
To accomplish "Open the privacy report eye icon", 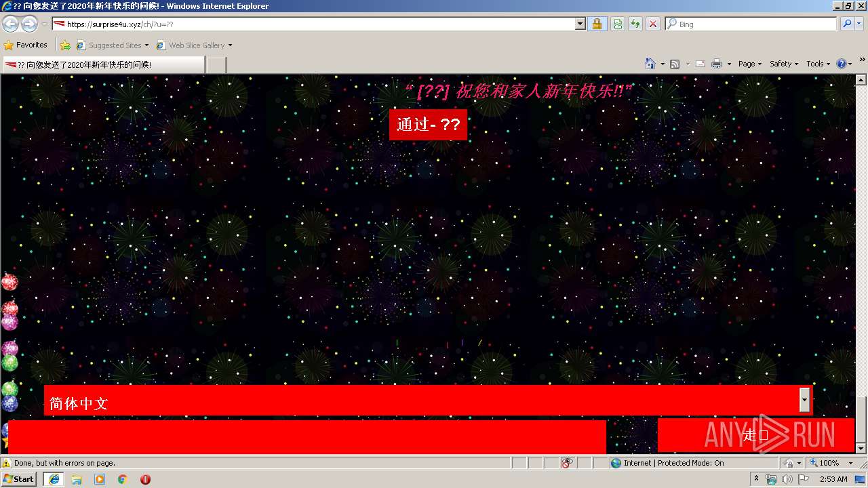I will click(x=567, y=463).
